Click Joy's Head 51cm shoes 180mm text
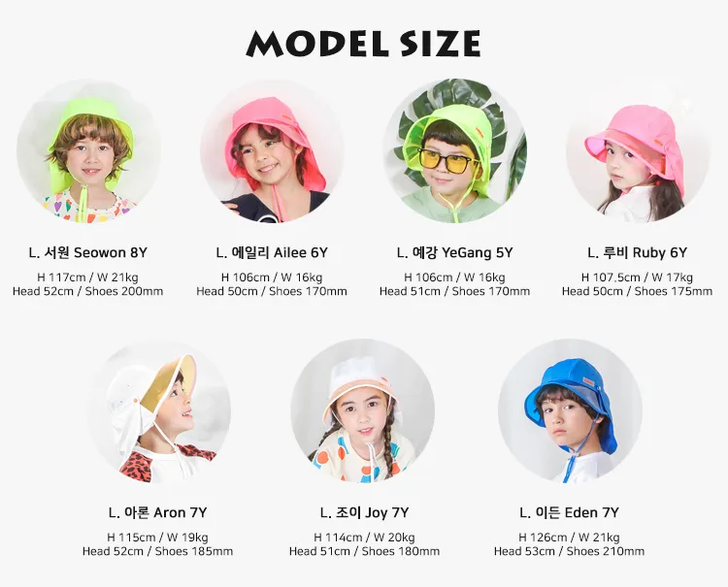Image resolution: width=728 pixels, height=587 pixels. (364, 551)
